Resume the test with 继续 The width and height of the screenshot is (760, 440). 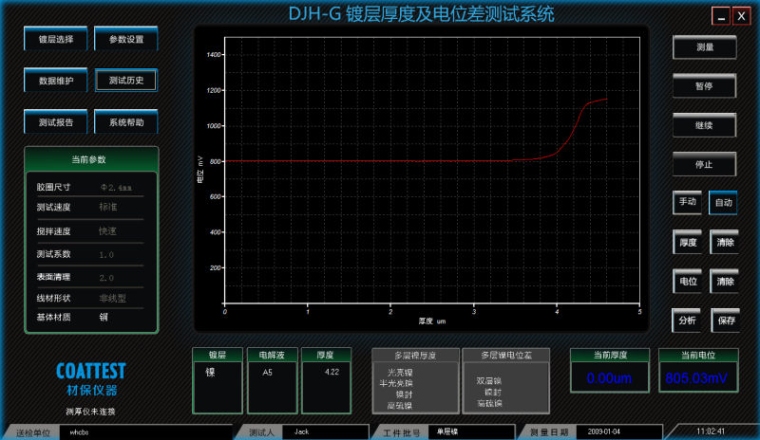704,126
